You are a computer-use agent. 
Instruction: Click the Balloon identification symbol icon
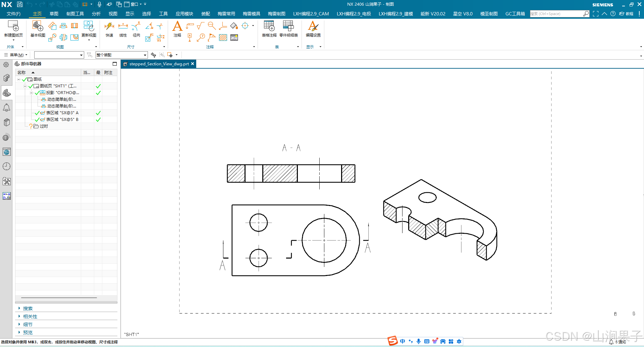[201, 38]
